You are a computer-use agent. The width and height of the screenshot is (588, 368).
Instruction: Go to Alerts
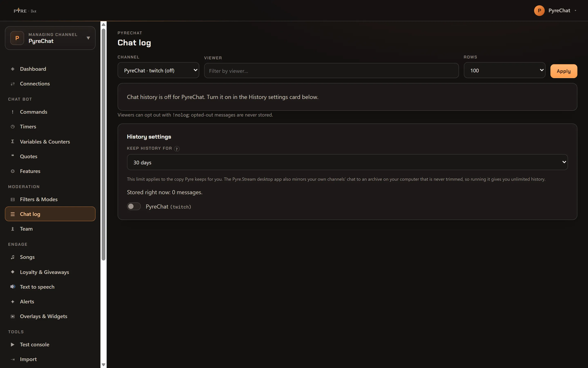[x=50, y=302]
